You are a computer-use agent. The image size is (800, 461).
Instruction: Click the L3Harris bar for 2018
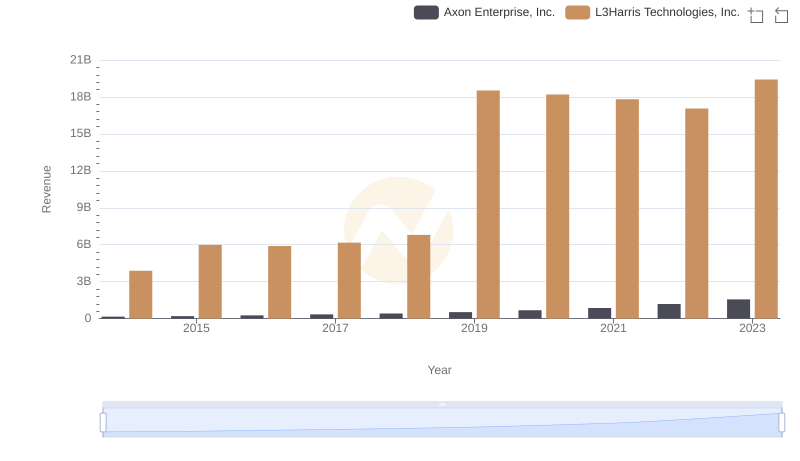[x=418, y=277]
